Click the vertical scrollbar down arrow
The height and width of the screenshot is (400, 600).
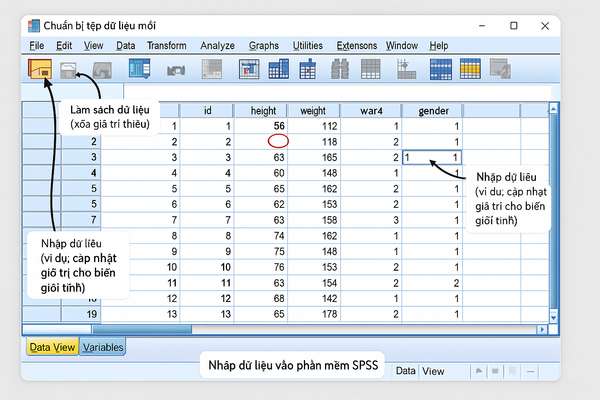point(553,317)
